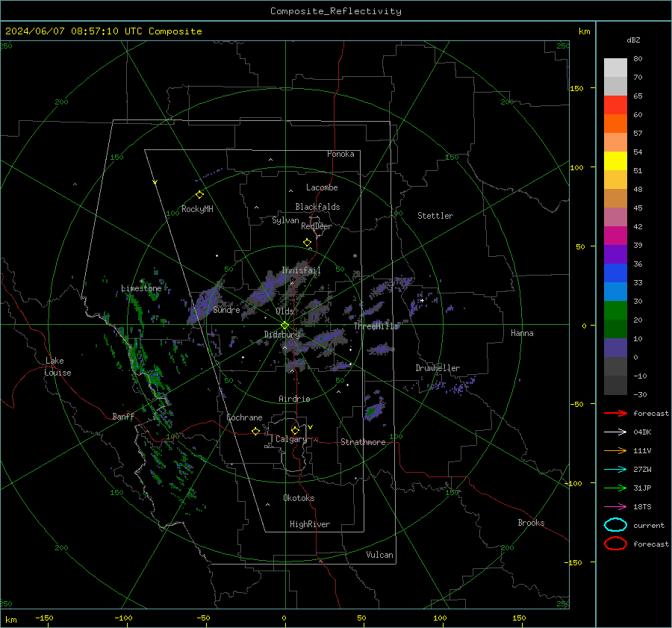The height and width of the screenshot is (628, 672).
Task: Click the Lacombe label
Action: pyautogui.click(x=322, y=187)
